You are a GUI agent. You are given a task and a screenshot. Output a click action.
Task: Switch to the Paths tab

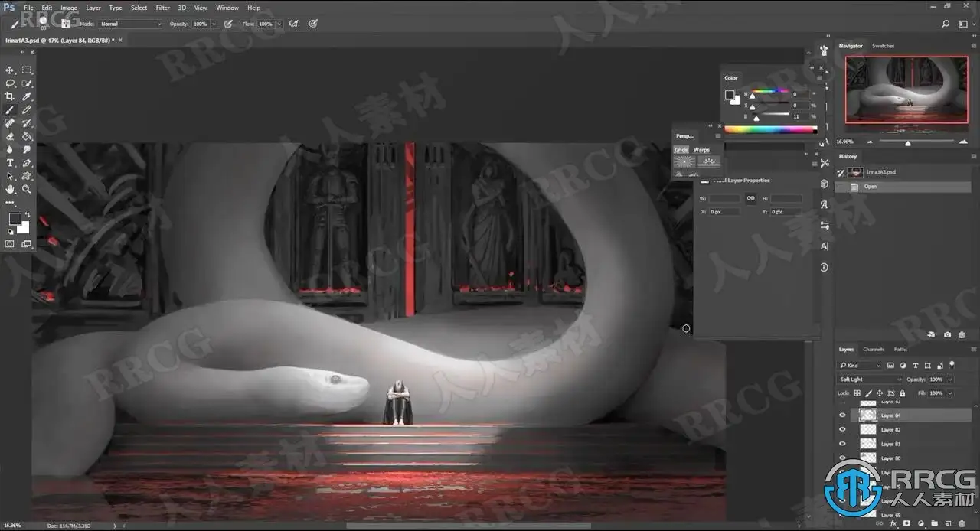901,350
